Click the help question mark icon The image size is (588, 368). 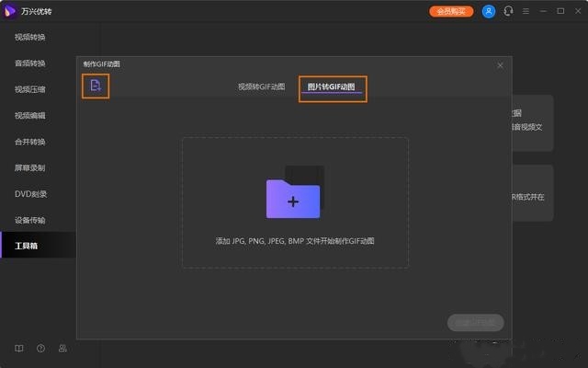[x=40, y=349]
